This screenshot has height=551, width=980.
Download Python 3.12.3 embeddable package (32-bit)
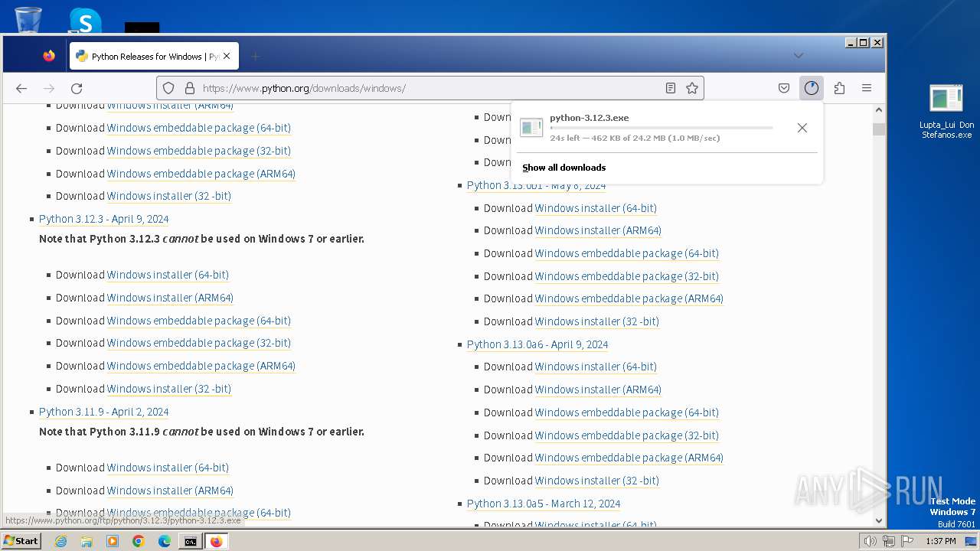tap(199, 343)
